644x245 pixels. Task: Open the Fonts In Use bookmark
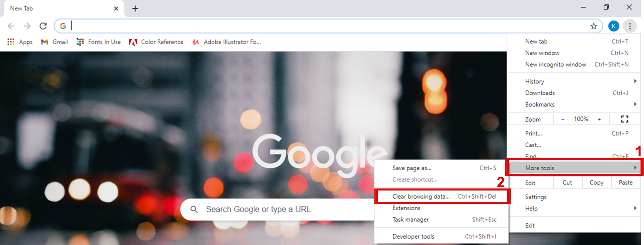click(98, 42)
